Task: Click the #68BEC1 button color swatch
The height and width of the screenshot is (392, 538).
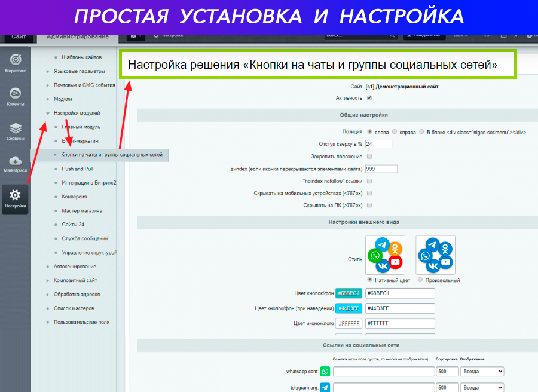Action: coord(349,293)
